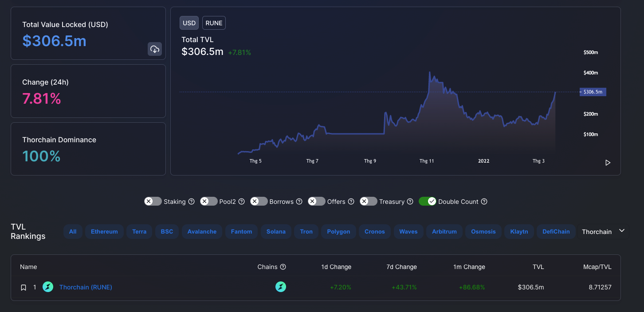This screenshot has height=312, width=644.
Task: Click the 7.81% Change (24h) value
Action: pos(42,99)
